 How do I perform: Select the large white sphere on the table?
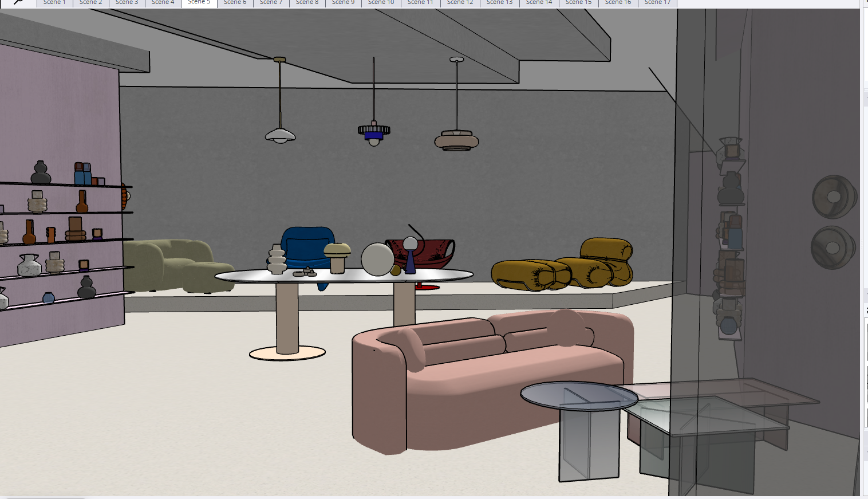(x=377, y=260)
